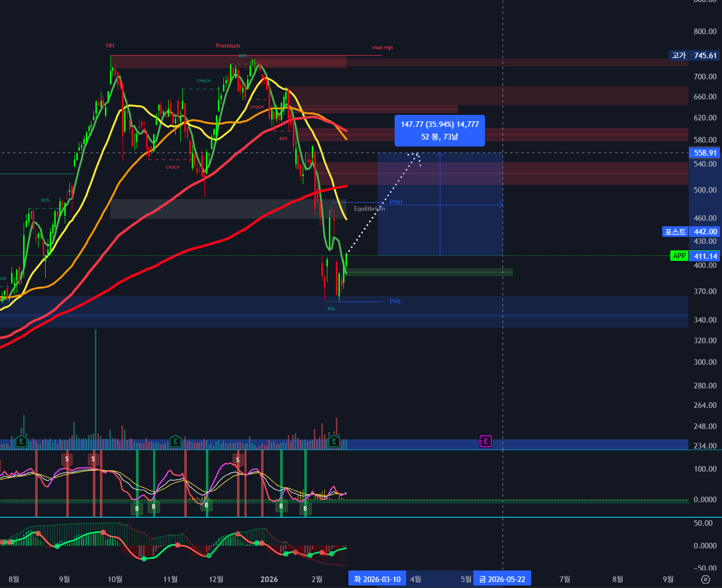Click the PWL level label

click(396, 302)
